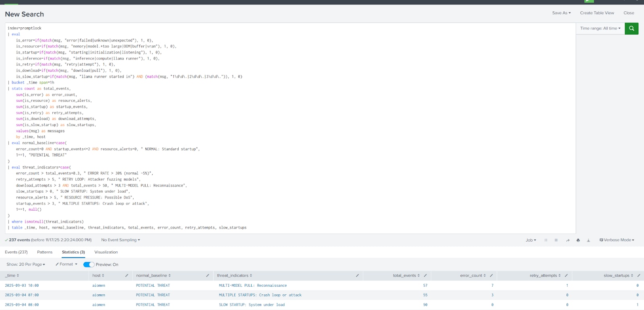Screen dimensions: 644x310
Task: Expand No Event Sampling options
Action: [120, 240]
